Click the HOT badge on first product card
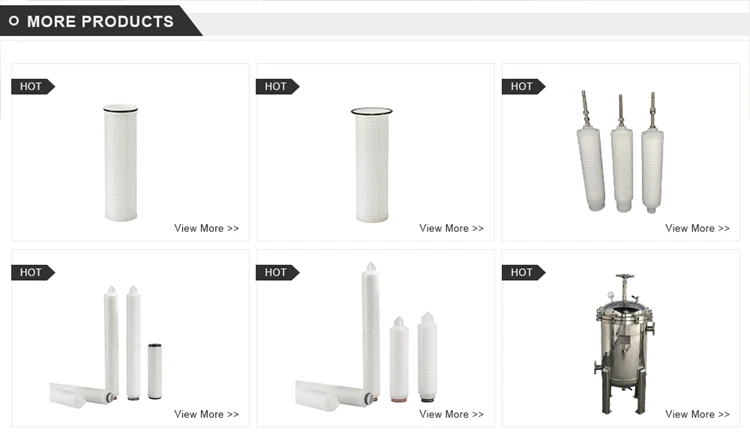 [x=33, y=87]
